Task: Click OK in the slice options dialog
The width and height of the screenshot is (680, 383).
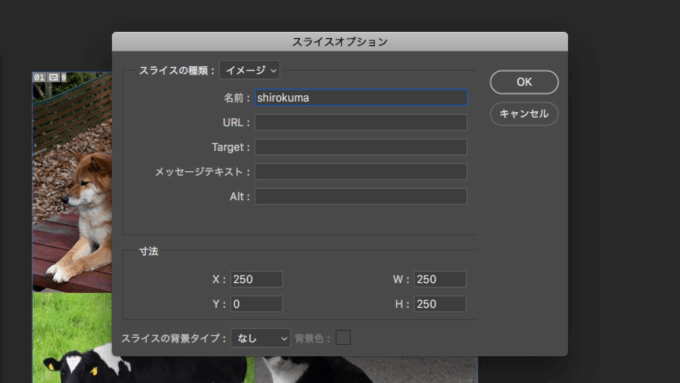Action: [524, 82]
